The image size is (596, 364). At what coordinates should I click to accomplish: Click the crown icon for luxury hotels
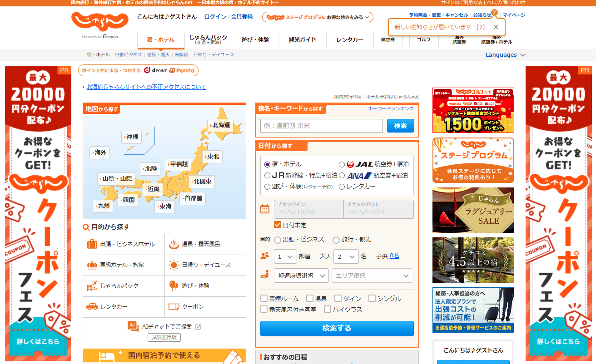click(x=92, y=265)
